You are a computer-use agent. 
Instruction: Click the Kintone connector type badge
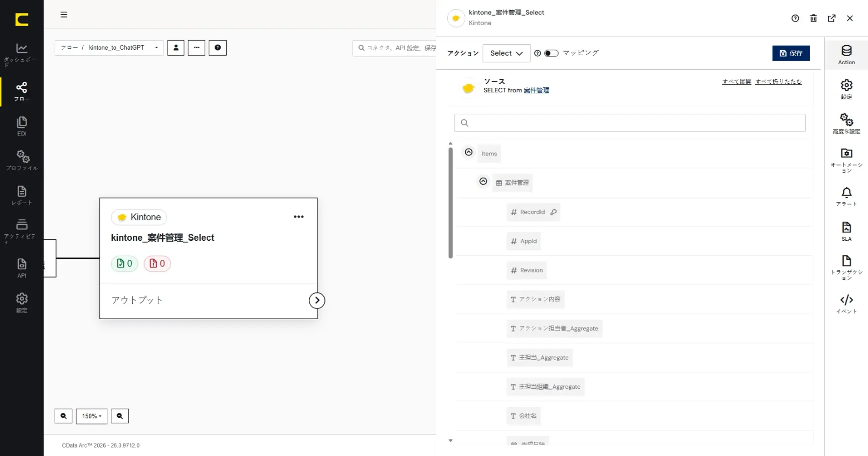(139, 217)
